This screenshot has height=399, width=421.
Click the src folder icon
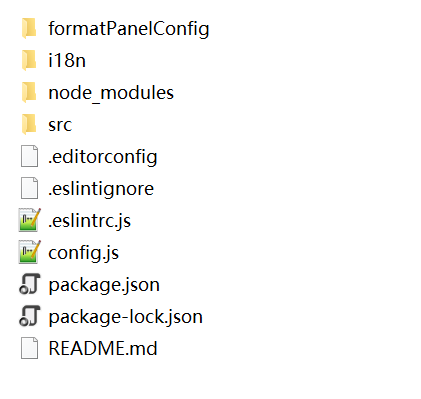pos(29,124)
